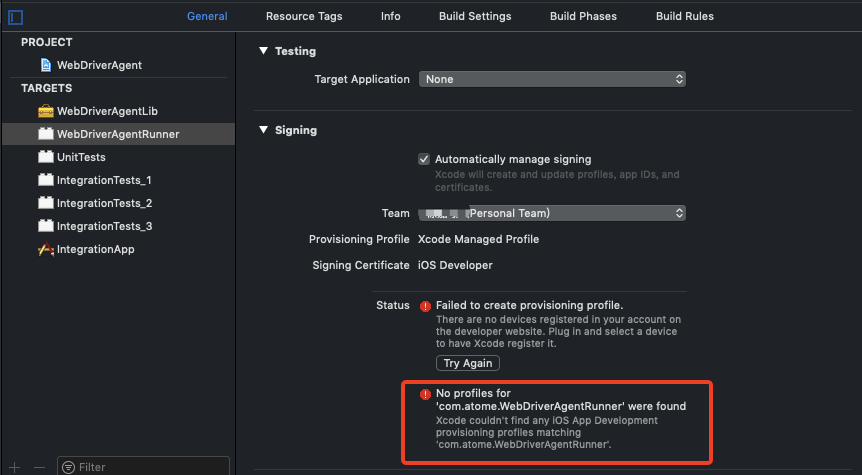Click the Try Again button
862x475 pixels.
tap(468, 363)
